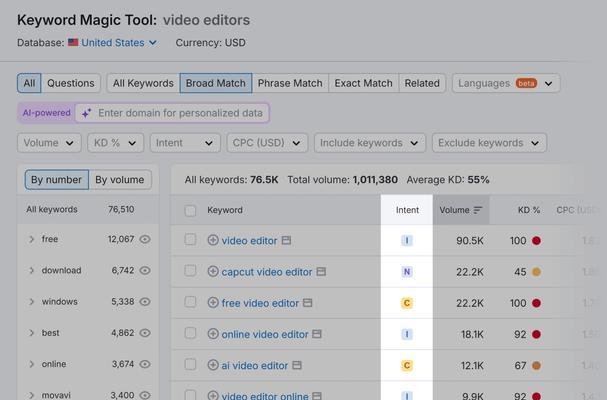The width and height of the screenshot is (607, 400).
Task: Open the Exclude keywords dropdown
Action: click(x=489, y=143)
